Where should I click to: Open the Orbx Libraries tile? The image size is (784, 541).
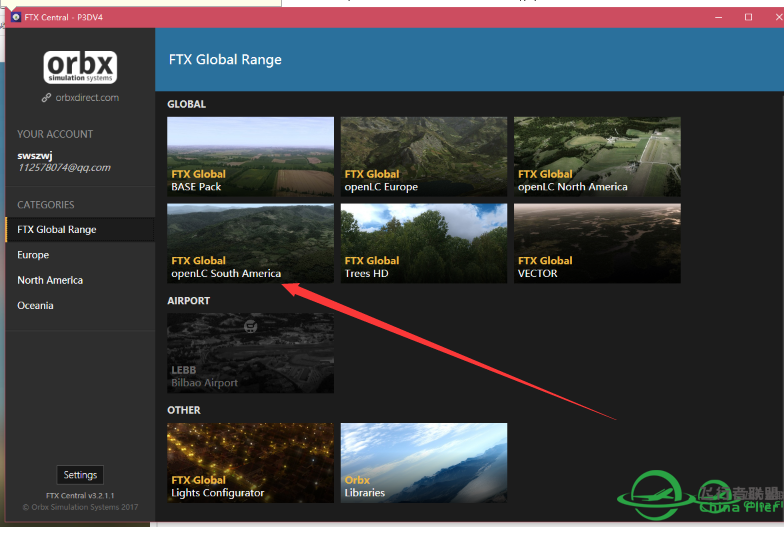pos(424,462)
